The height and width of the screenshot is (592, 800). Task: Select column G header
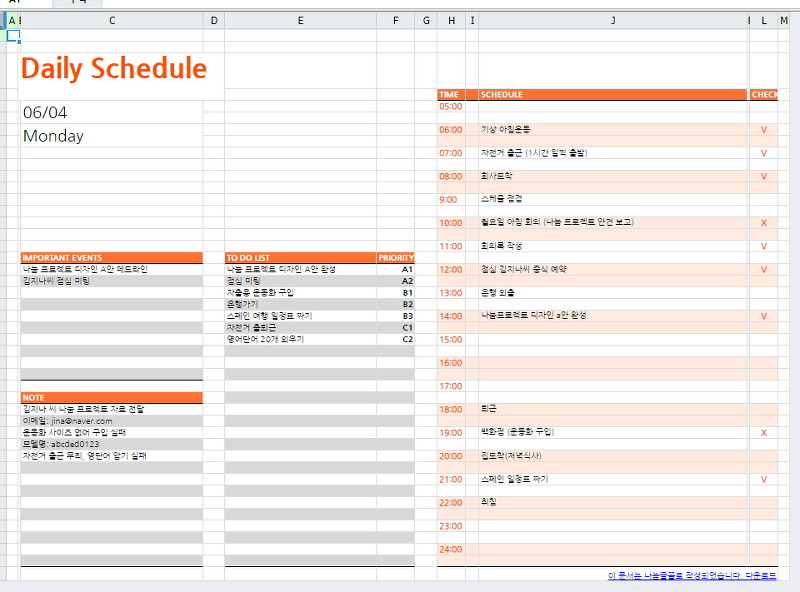[426, 20]
